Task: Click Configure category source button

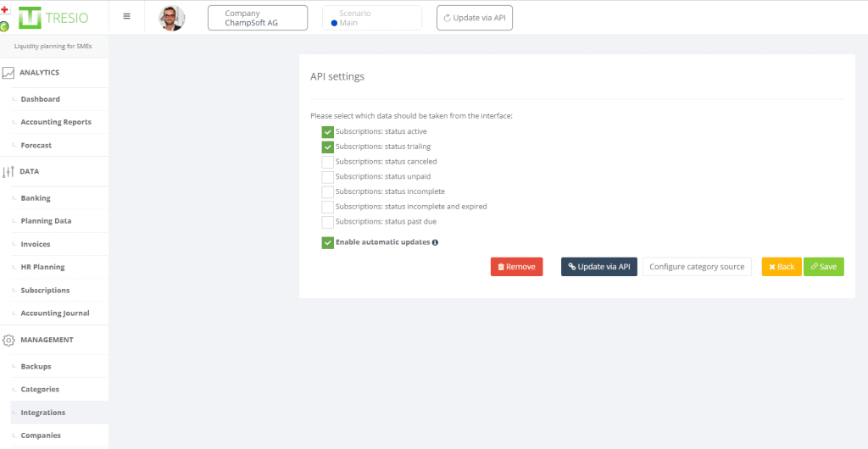Action: (x=697, y=267)
